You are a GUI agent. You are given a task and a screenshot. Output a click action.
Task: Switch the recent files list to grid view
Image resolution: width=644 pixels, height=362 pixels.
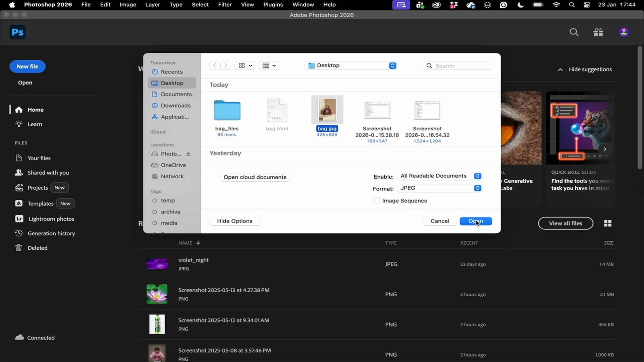click(607, 223)
